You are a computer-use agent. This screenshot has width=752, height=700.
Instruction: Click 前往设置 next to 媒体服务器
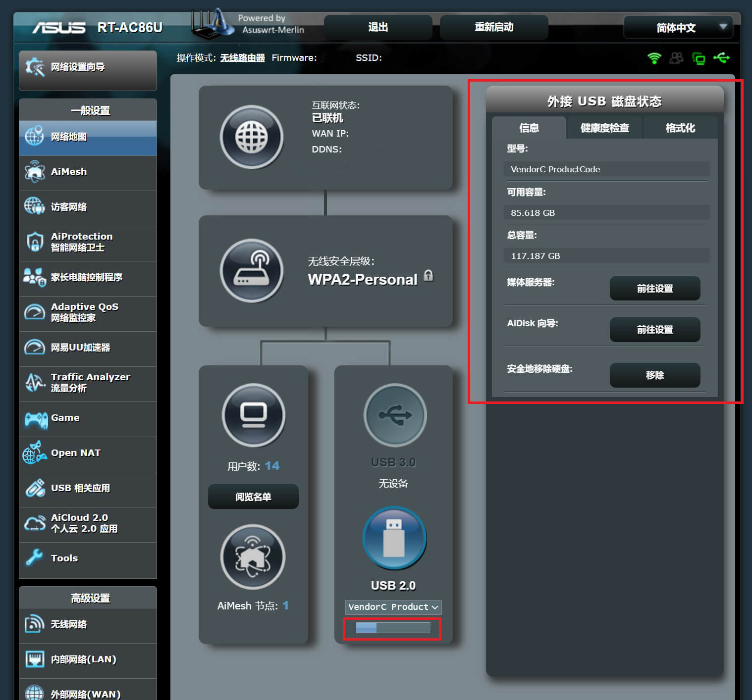654,289
